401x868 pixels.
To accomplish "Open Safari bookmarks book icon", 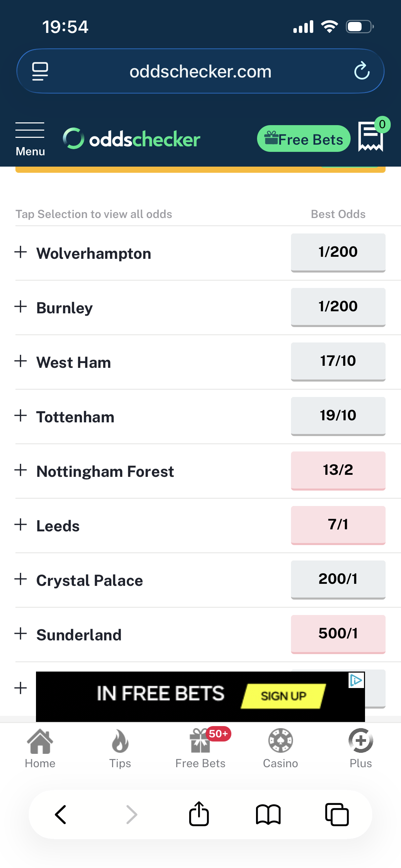I will [268, 814].
